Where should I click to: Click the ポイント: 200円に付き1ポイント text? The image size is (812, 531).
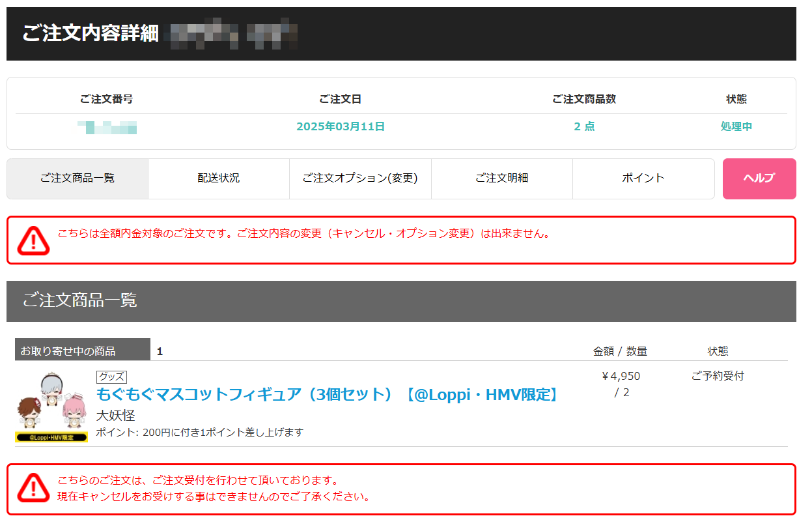pyautogui.click(x=200, y=432)
